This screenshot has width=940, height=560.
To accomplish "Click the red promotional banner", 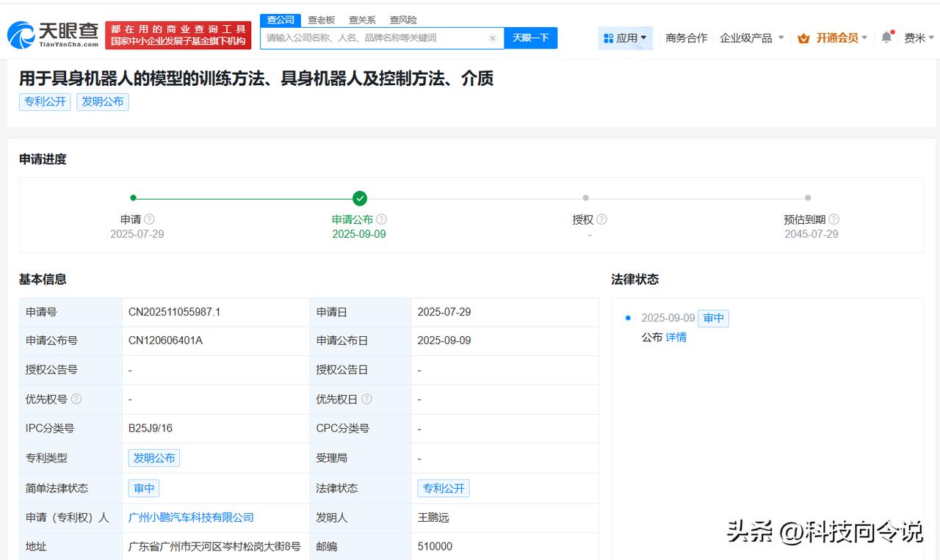I will coord(178,35).
